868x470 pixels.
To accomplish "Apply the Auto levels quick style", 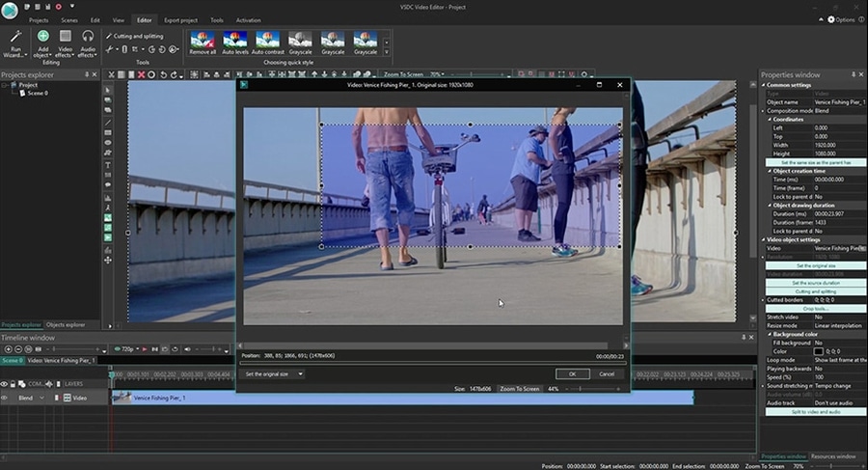I will (234, 41).
